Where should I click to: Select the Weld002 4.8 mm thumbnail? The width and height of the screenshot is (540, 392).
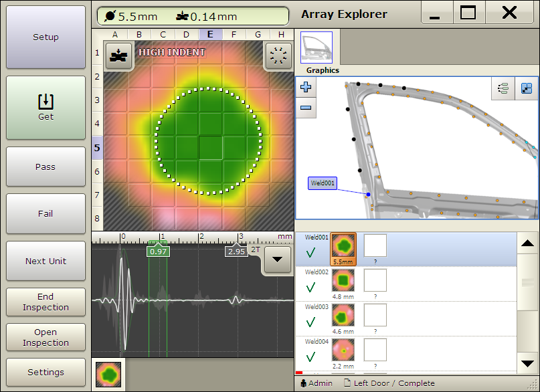[343, 279]
